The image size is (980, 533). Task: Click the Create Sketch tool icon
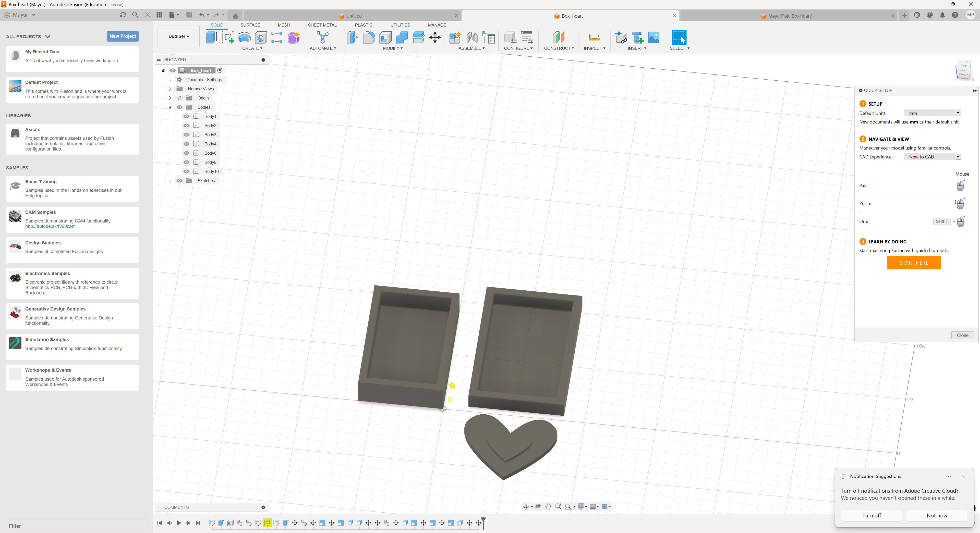pos(227,38)
